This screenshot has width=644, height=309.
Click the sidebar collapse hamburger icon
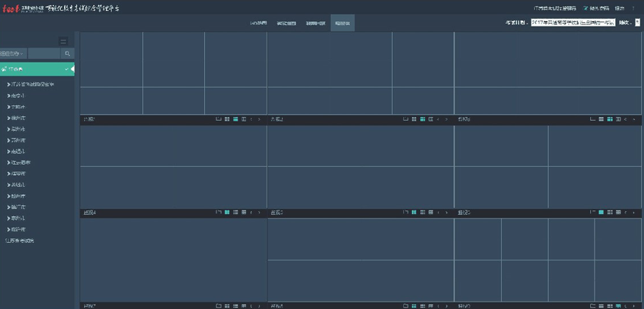63,41
